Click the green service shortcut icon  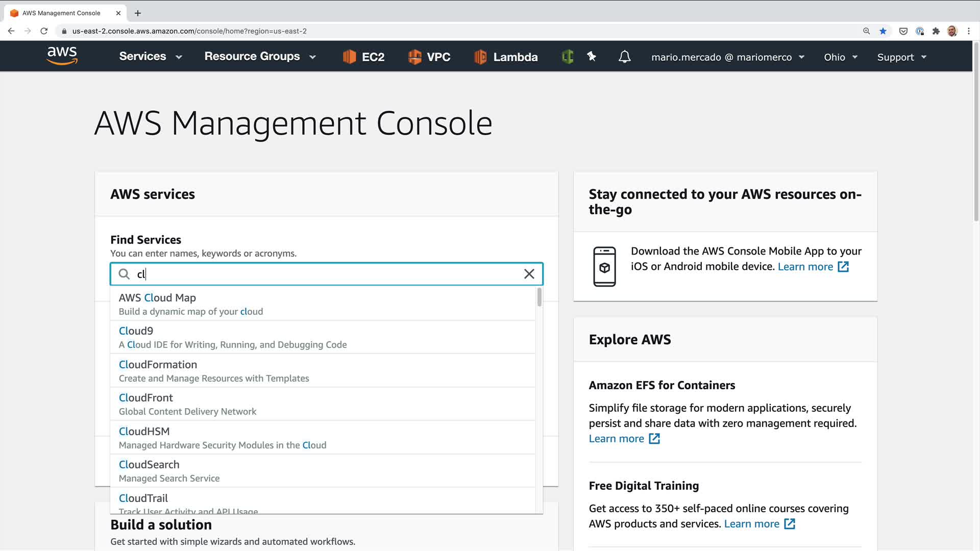click(x=568, y=57)
